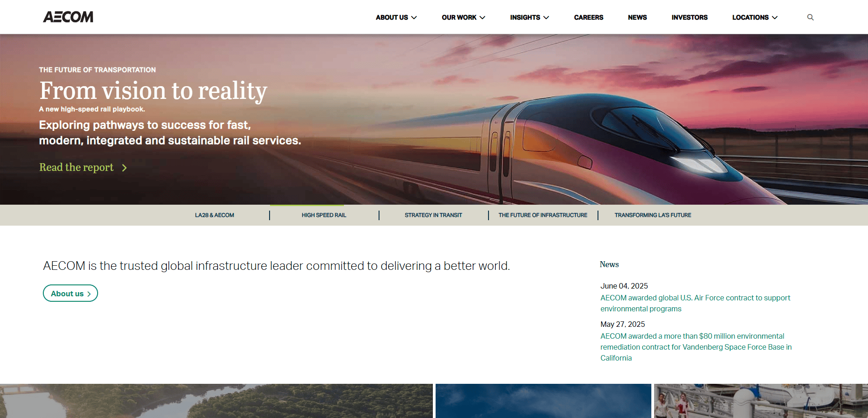Image resolution: width=868 pixels, height=418 pixels.
Task: Select the High Speed Rail tab
Action: [324, 215]
